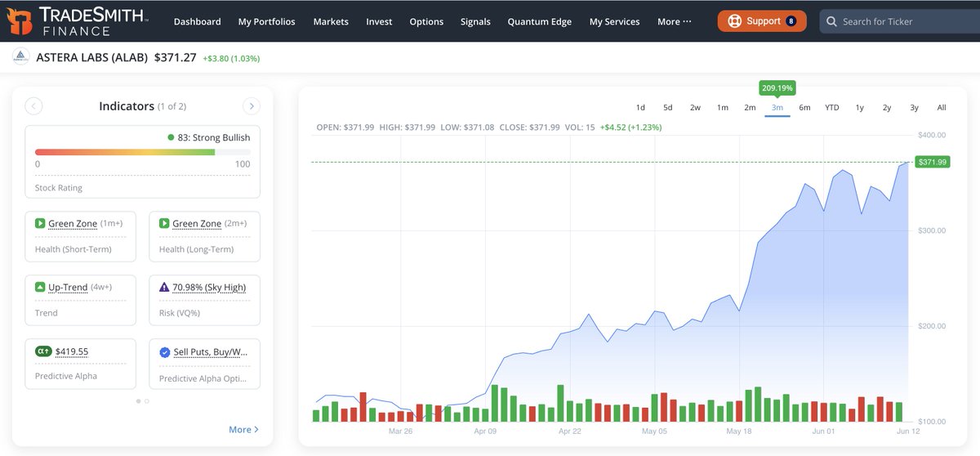Open the Signals menu
The height and width of the screenshot is (456, 980).
(x=475, y=21)
